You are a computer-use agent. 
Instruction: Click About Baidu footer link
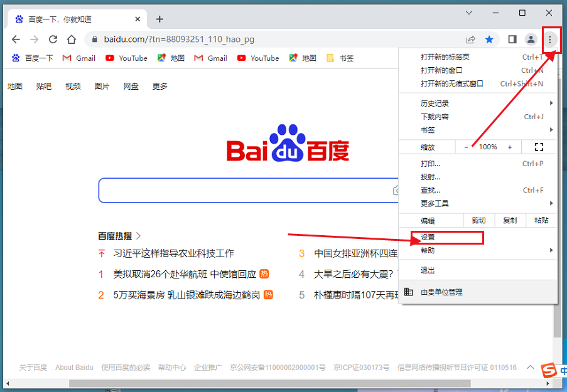pos(74,368)
